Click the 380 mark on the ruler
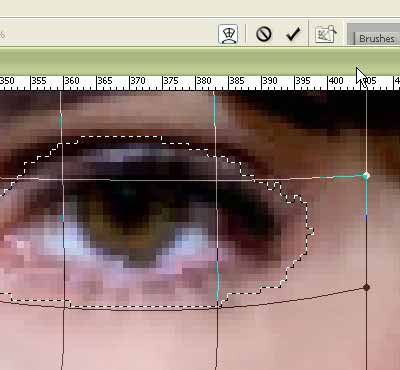Viewport: 400px width, 370px height. click(204, 81)
